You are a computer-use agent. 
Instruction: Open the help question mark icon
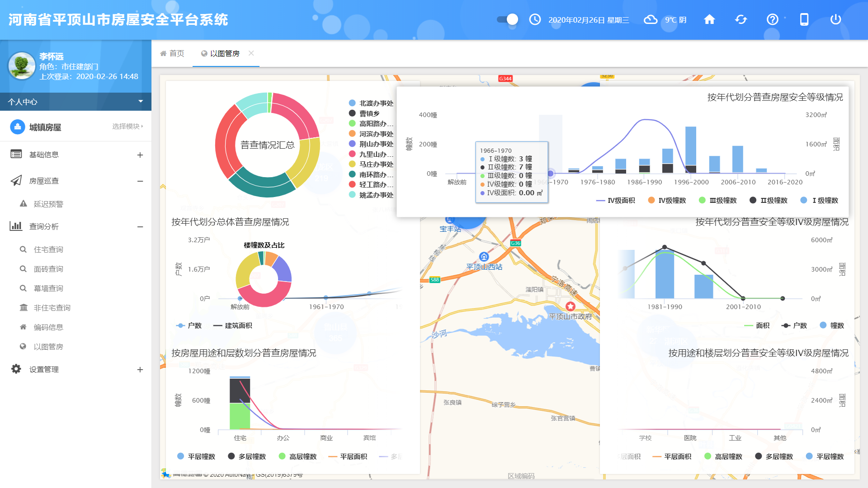773,19
